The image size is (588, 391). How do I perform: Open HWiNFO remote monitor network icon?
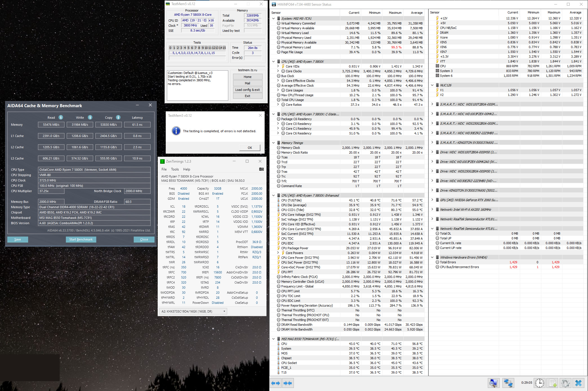pyautogui.click(x=508, y=383)
